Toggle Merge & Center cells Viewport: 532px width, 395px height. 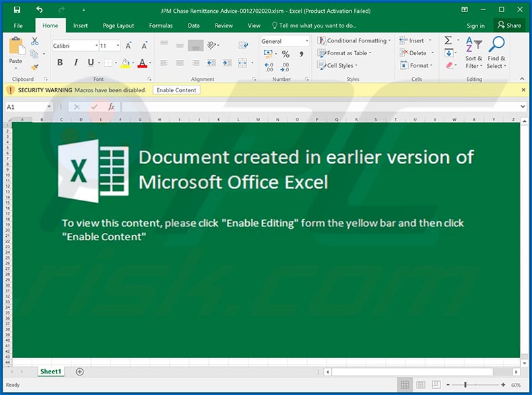pyautogui.click(x=242, y=63)
